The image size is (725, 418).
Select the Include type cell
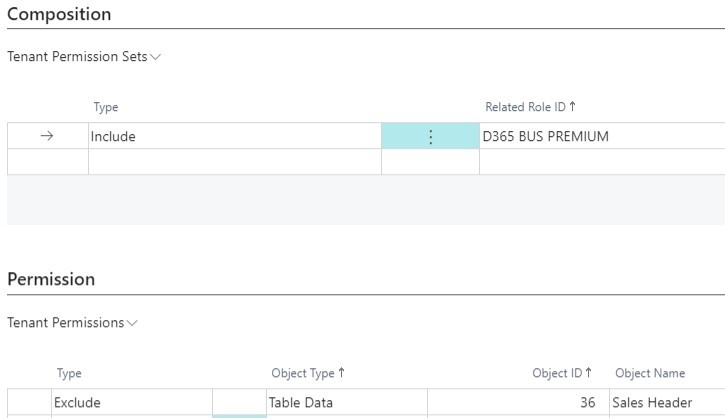click(234, 137)
